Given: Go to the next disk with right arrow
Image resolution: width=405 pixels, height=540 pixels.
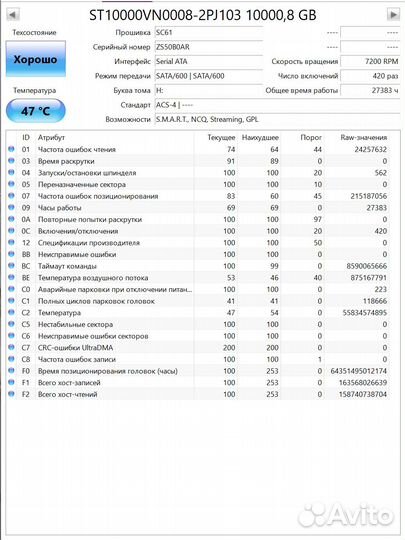Looking at the screenshot, I should [x=393, y=15].
